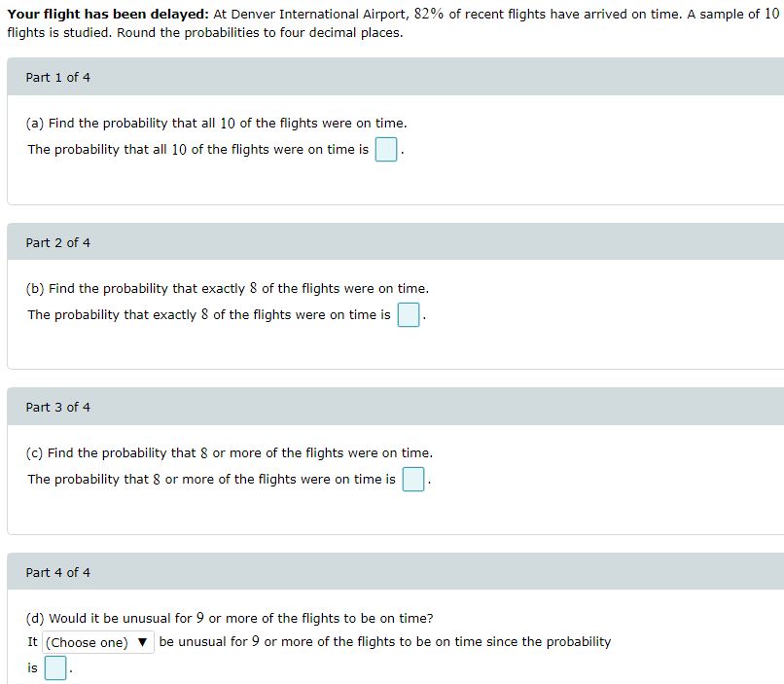The image size is (784, 684).
Task: Click the answer box for exactly 8 flights
Action: point(408,314)
